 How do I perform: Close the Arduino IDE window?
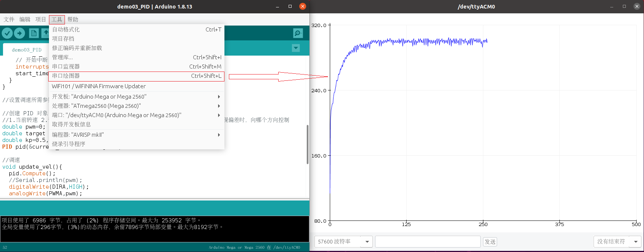[x=303, y=6]
